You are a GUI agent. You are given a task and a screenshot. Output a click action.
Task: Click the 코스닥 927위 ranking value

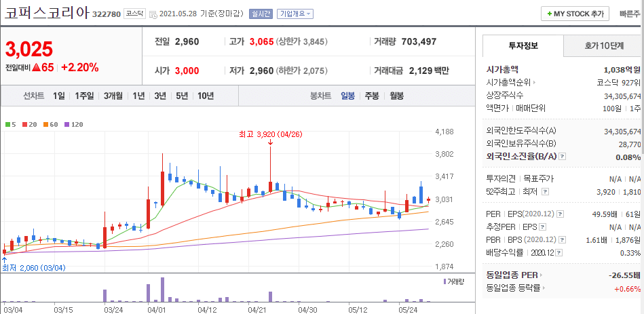(619, 83)
